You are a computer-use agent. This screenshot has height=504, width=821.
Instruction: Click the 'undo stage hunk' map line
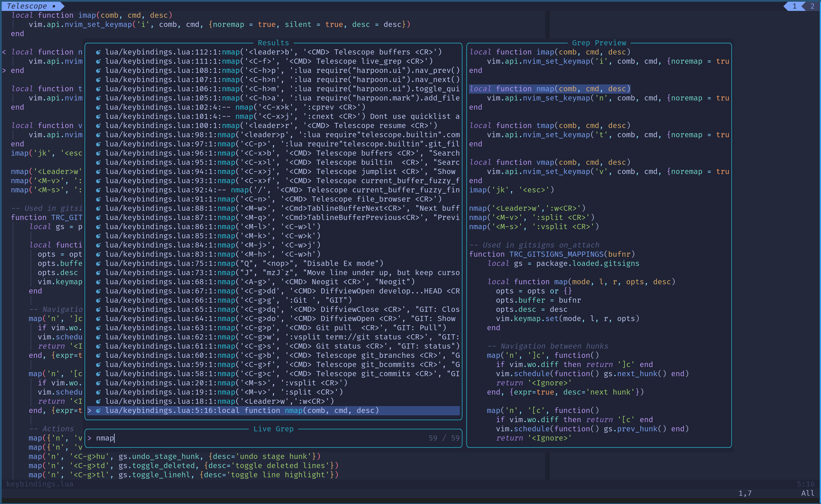click(175, 456)
